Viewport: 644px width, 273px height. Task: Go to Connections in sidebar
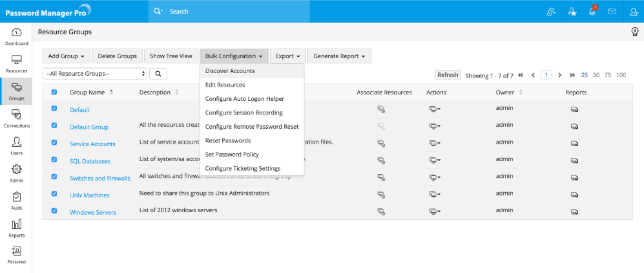click(16, 118)
